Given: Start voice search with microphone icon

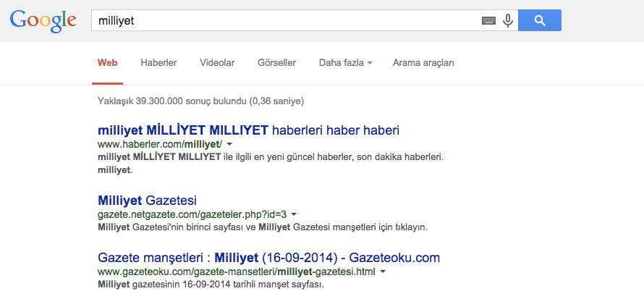Looking at the screenshot, I should [508, 20].
